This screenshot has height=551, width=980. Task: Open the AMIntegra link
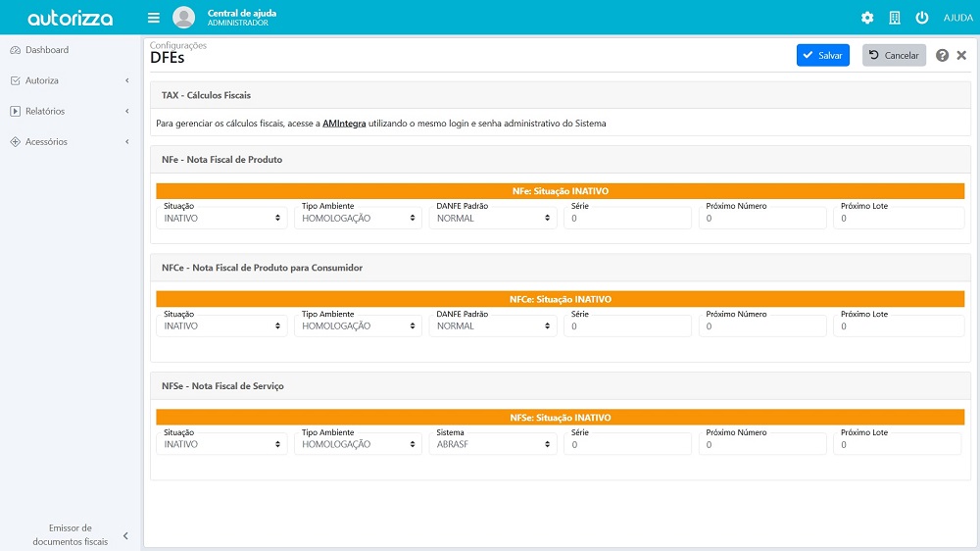(x=344, y=125)
